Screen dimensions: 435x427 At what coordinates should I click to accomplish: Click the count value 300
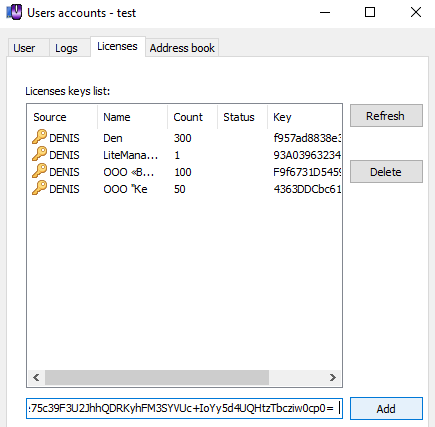(x=183, y=138)
